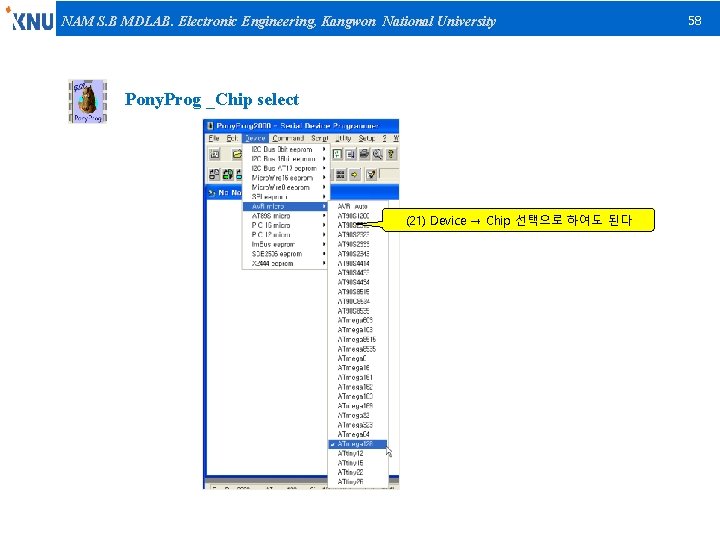Expand the PIC 12 micro submenu arrow
720x540 pixels.
click(x=324, y=235)
